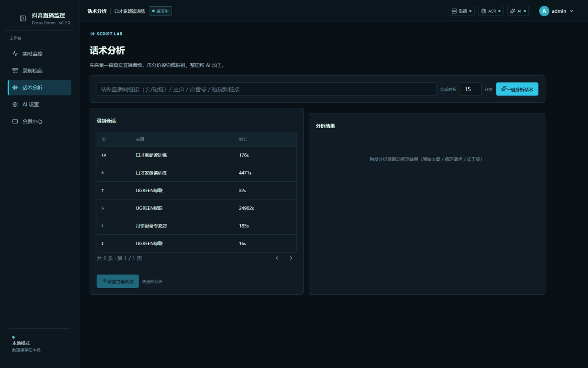Viewport: 588px width, 368px height.
Task: Open 录制档案 archive page
Action: (39, 71)
